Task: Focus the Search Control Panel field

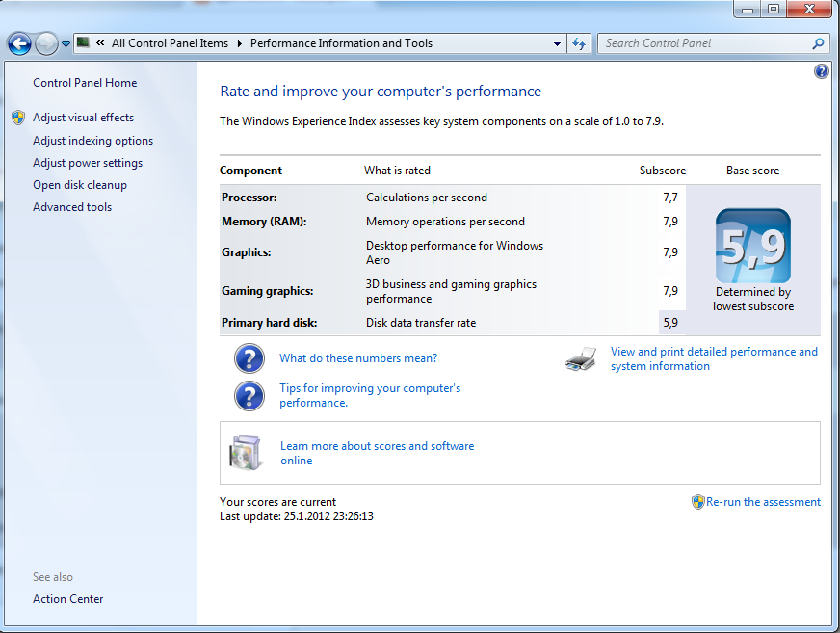Action: (703, 43)
